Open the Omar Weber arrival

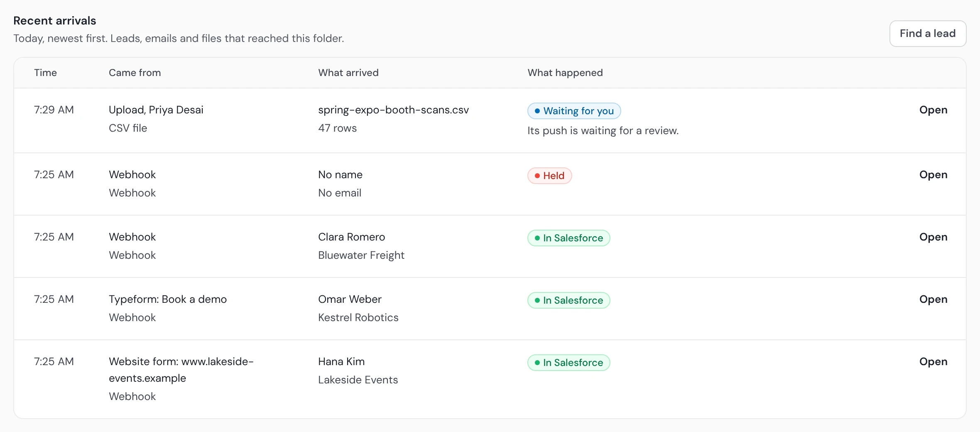tap(933, 299)
